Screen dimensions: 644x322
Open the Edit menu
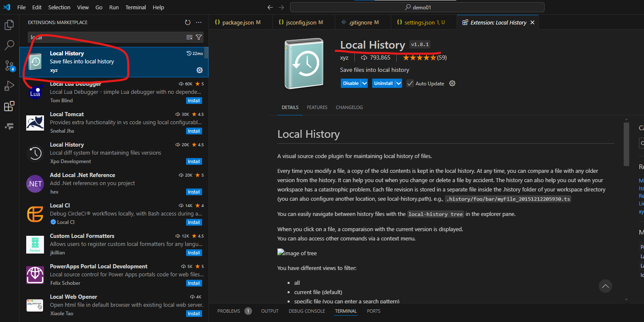point(37,7)
